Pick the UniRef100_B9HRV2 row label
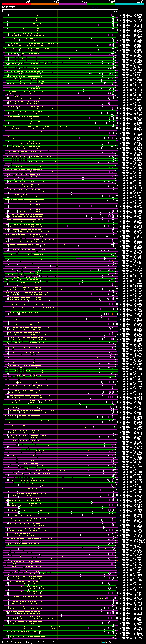 click(131, 87)
